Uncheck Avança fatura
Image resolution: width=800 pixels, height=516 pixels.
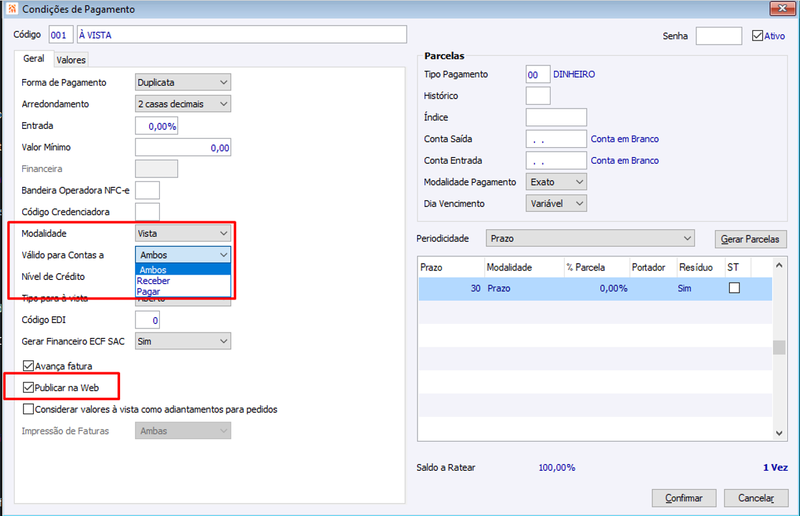click(x=29, y=366)
